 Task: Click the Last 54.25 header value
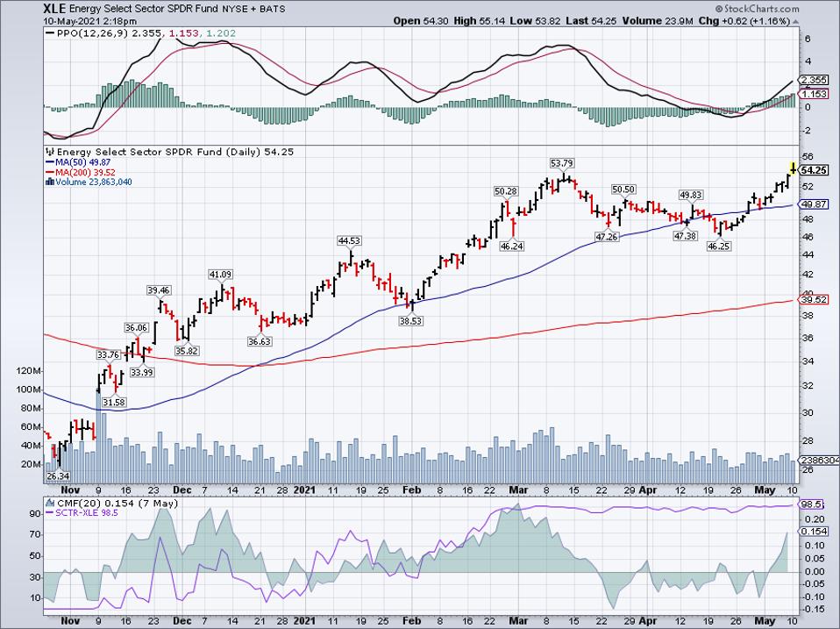click(x=590, y=21)
